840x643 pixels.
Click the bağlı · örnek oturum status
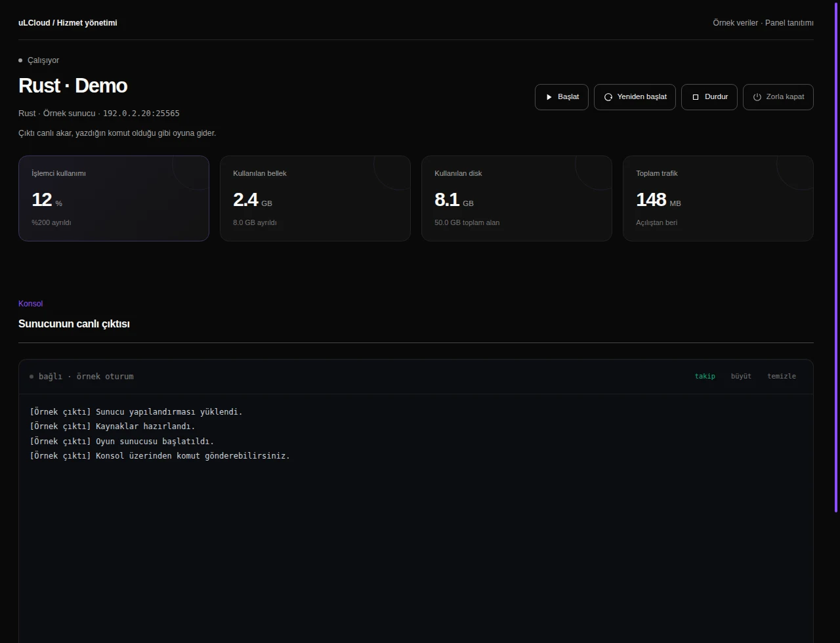click(81, 377)
